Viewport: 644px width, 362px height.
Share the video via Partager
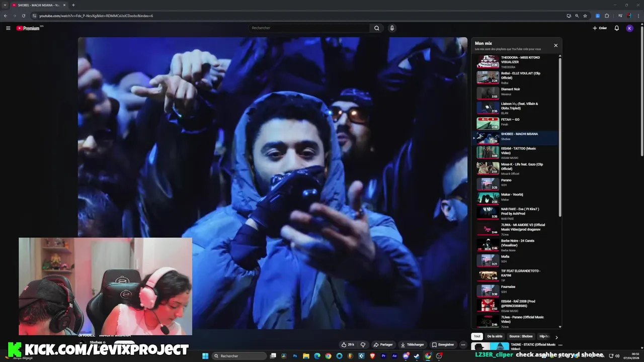click(x=383, y=344)
